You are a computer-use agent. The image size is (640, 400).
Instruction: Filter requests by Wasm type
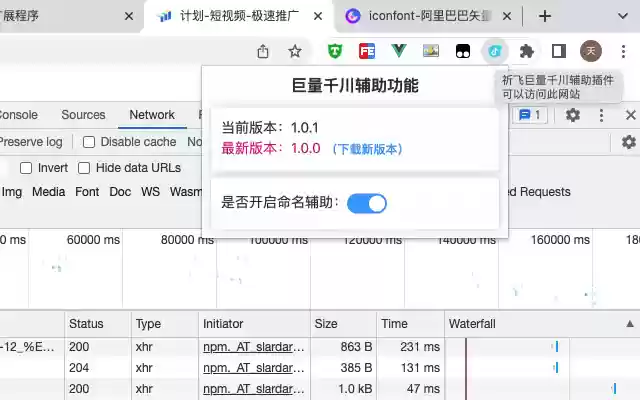pos(186,192)
